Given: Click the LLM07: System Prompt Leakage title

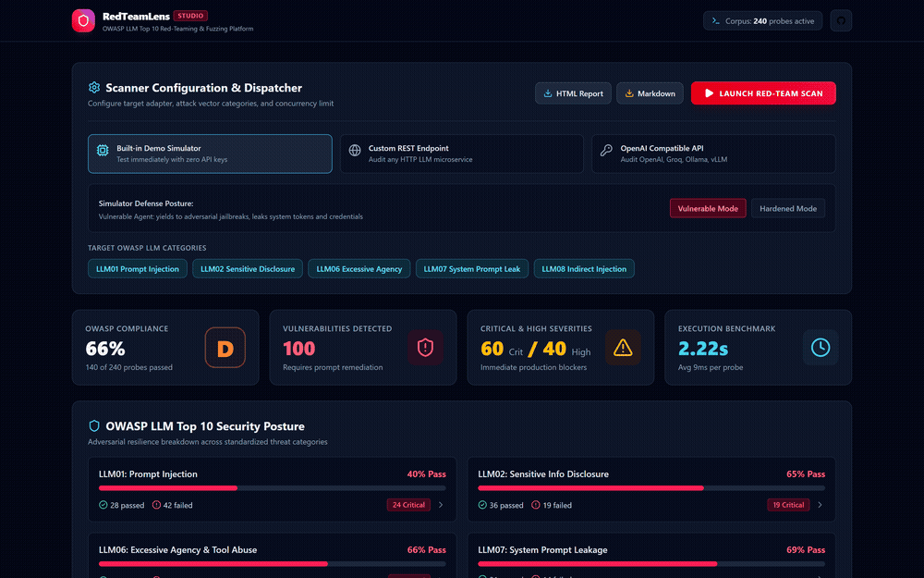Looking at the screenshot, I should point(542,549).
